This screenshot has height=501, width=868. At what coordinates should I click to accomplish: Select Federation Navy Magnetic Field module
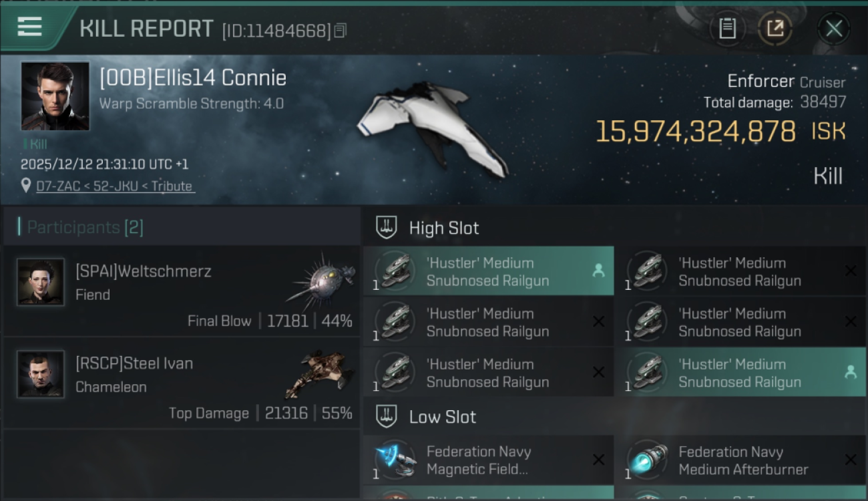pos(488,460)
